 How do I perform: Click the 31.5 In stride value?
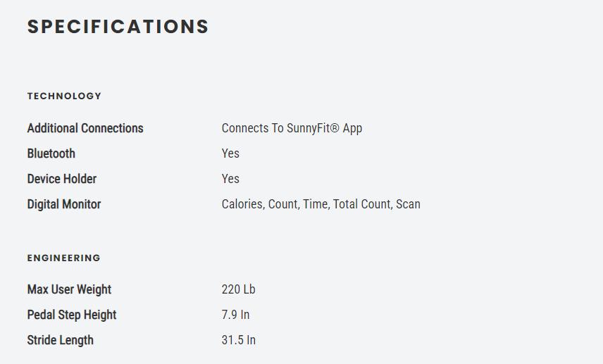pyautogui.click(x=238, y=340)
